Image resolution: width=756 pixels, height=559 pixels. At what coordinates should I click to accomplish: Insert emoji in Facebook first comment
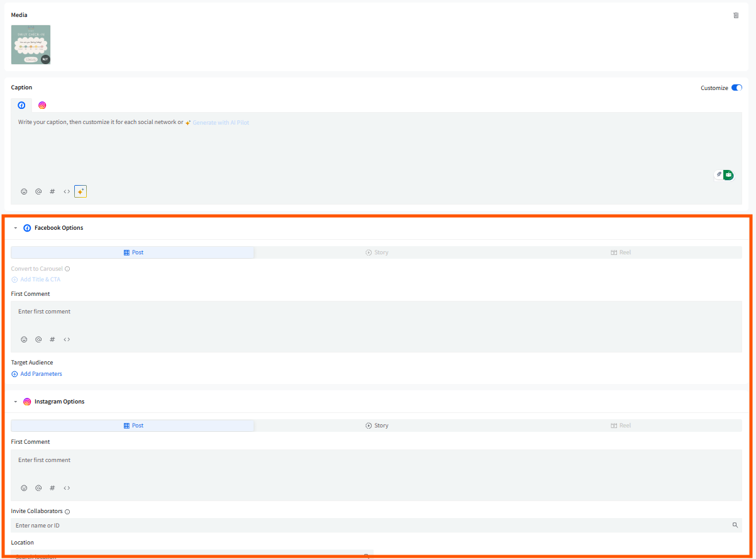(25, 339)
